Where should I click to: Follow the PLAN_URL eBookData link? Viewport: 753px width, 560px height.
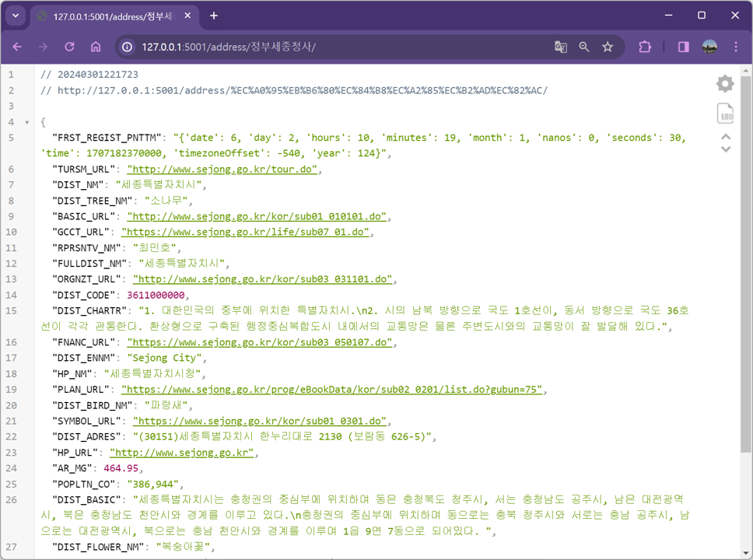[331, 390]
